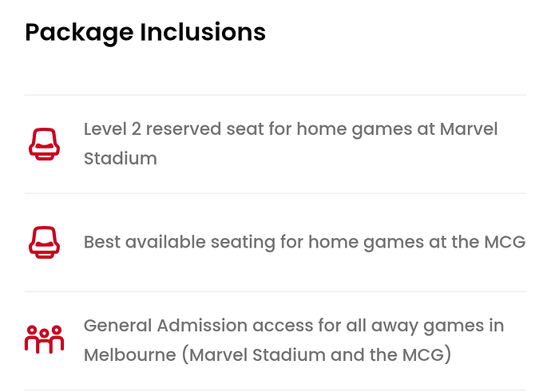This screenshot has width=551, height=392.
Task: Select the Level 2 reserved seat text line
Action: 291,129
